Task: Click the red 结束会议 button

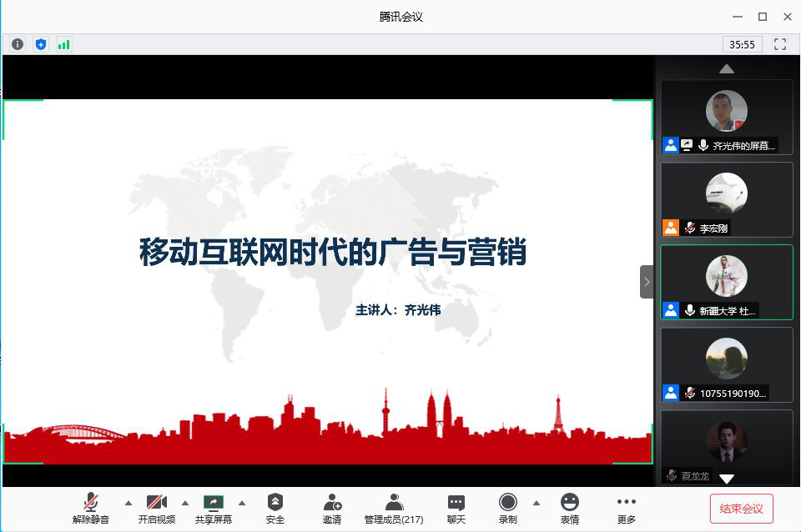Action: (741, 509)
